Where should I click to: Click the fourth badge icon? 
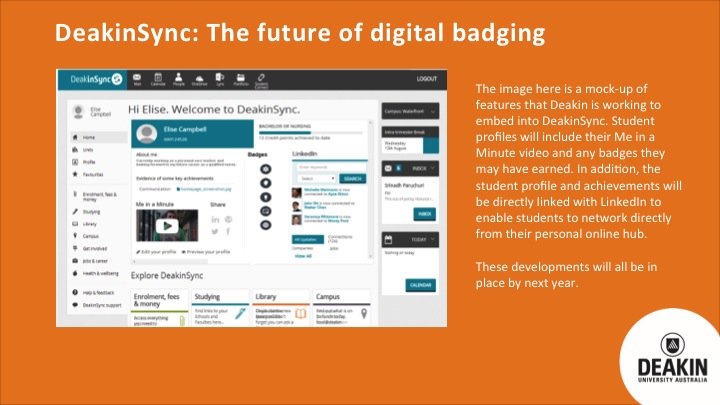tap(265, 211)
